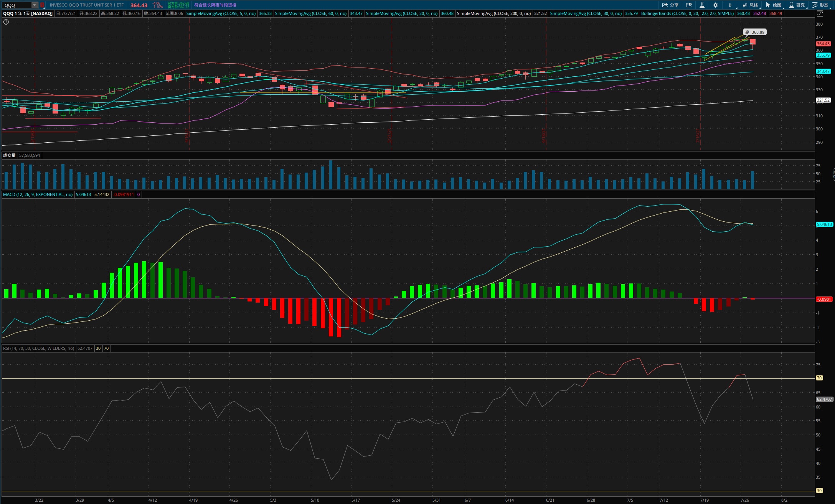The width and height of the screenshot is (835, 504).
Task: Select the QQQ 1年 1天 [NASDAQ] chart label
Action: coord(28,13)
